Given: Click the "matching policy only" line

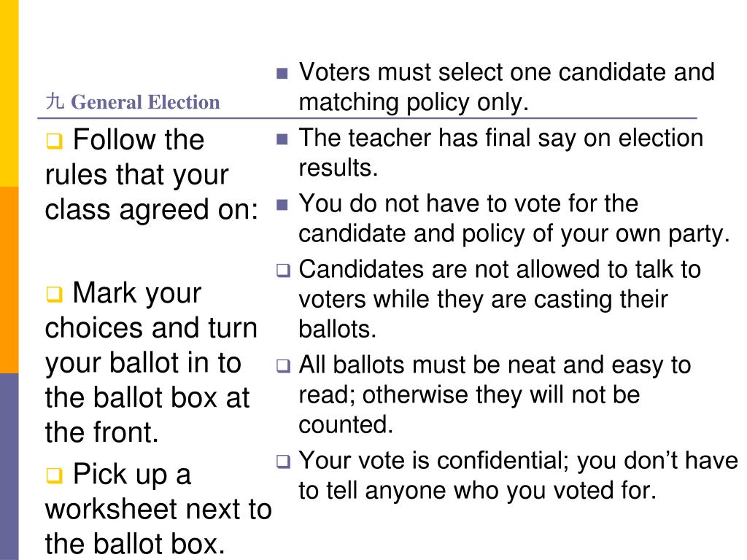Looking at the screenshot, I should pos(413,103).
